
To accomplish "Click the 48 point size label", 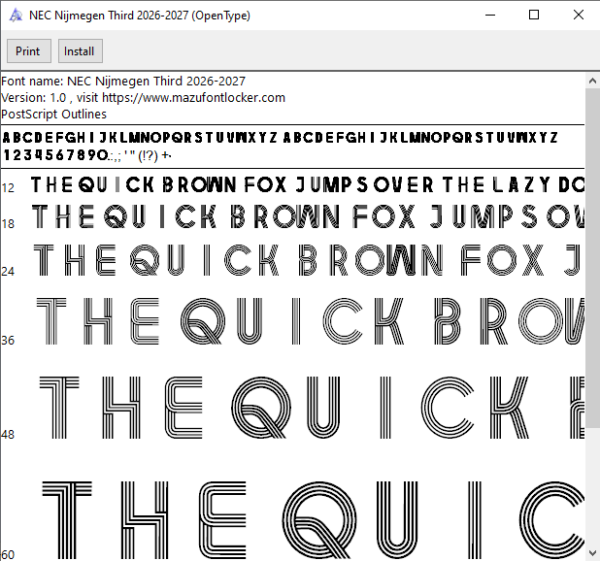I will (8, 434).
